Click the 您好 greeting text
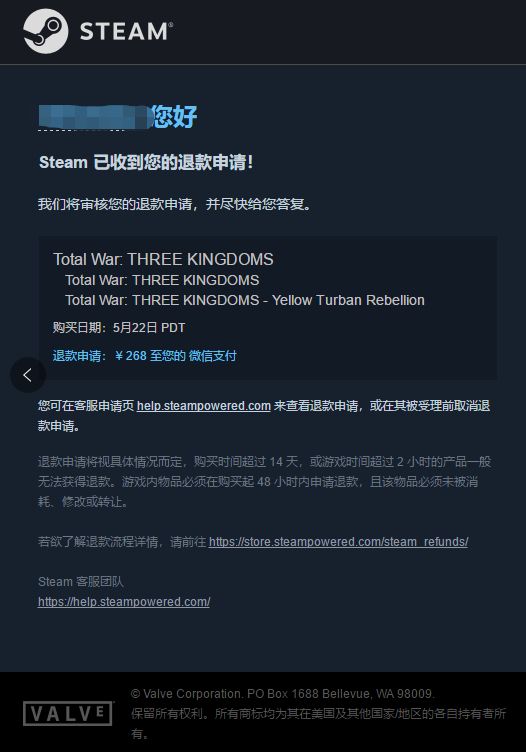This screenshot has width=526, height=752. coord(175,117)
